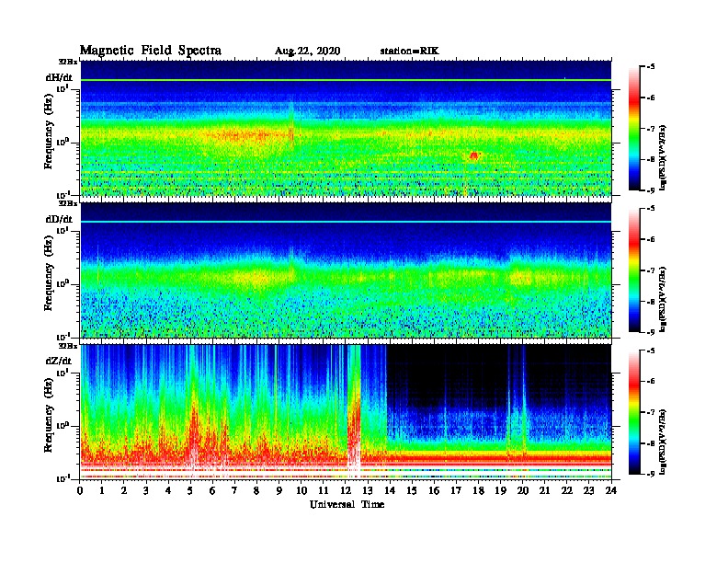This screenshot has width=728, height=563.
Task: Click the green horizontal line in dH/dt spectrogram
Action: pyautogui.click(x=346, y=80)
